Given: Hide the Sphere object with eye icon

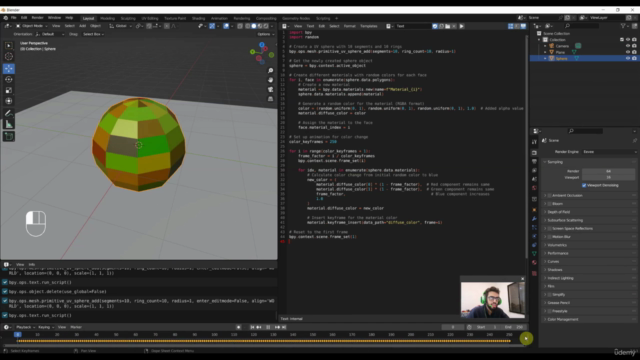Looking at the screenshot, I should [628, 58].
